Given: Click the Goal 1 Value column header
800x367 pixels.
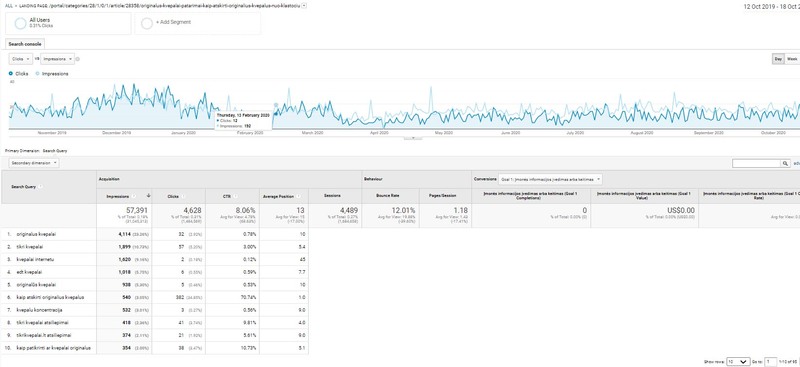Looking at the screenshot, I should (x=644, y=195).
